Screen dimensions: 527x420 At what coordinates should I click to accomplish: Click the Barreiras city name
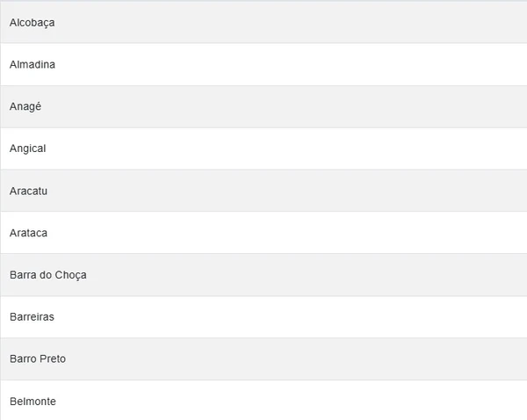tap(32, 316)
